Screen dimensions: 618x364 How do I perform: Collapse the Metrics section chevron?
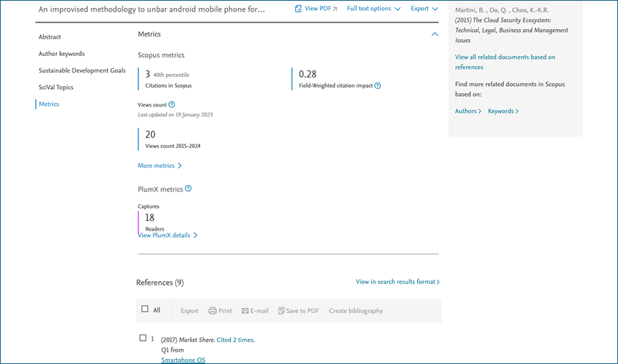[x=434, y=34]
